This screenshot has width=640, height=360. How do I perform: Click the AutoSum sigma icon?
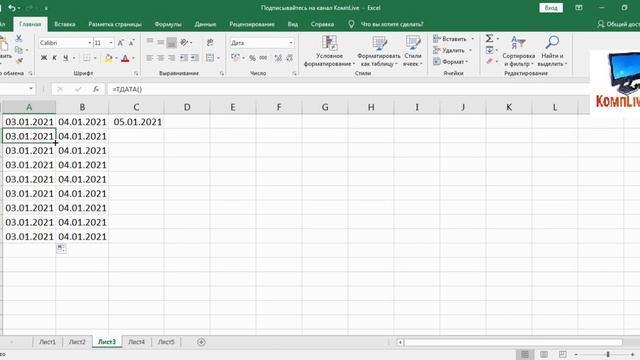tap(489, 38)
